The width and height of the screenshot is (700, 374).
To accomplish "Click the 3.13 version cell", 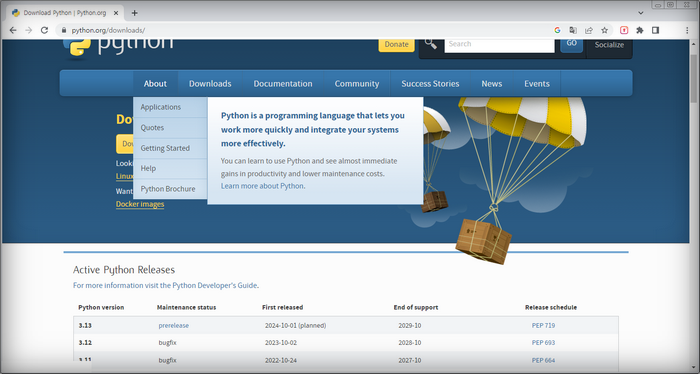I will [x=85, y=325].
